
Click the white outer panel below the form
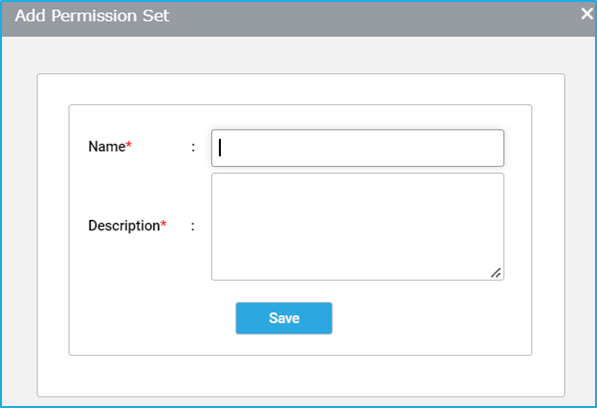[300, 376]
